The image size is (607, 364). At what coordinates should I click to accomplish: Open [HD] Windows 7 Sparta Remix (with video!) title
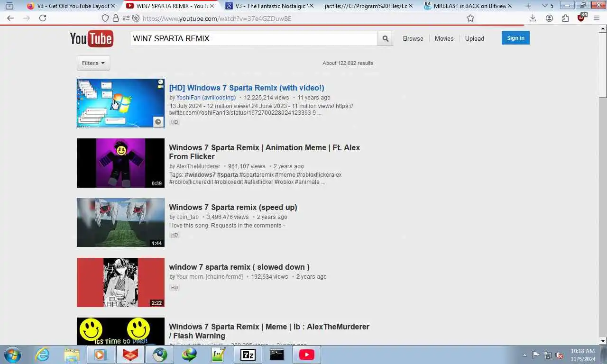tap(247, 88)
